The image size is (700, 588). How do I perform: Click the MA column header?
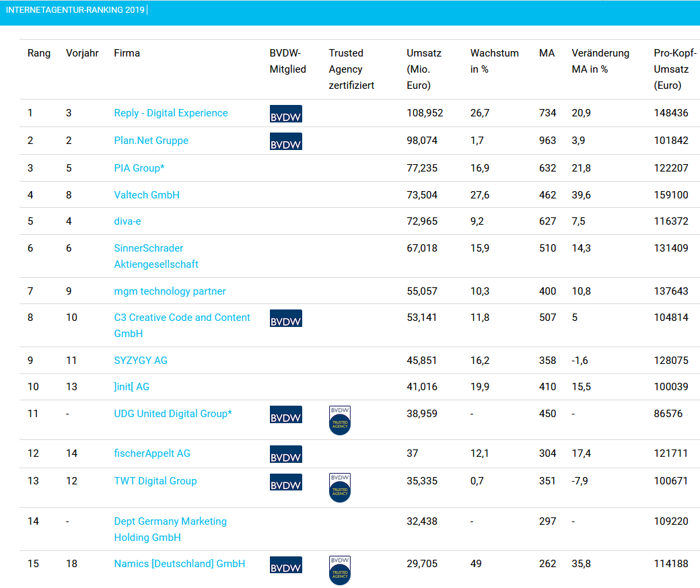(x=547, y=53)
